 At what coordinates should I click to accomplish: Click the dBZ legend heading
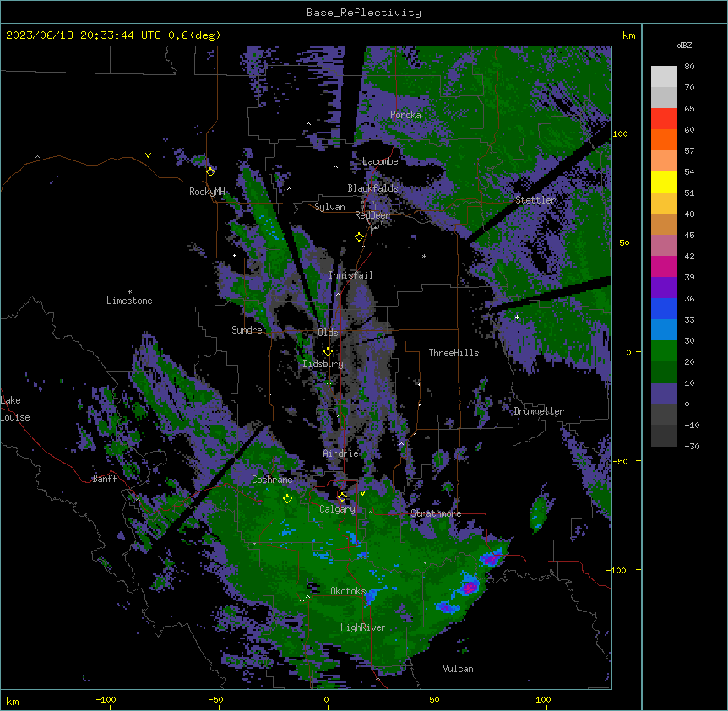[x=684, y=46]
